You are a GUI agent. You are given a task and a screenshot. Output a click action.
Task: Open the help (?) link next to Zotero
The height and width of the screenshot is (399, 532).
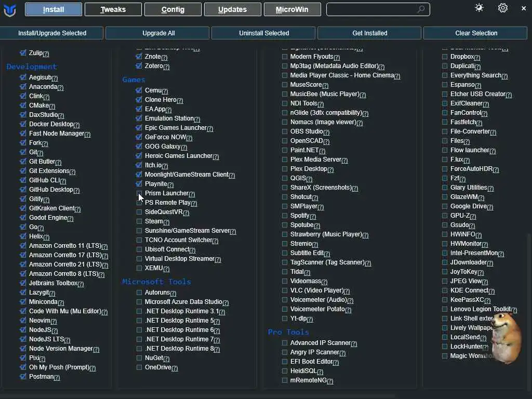click(166, 67)
